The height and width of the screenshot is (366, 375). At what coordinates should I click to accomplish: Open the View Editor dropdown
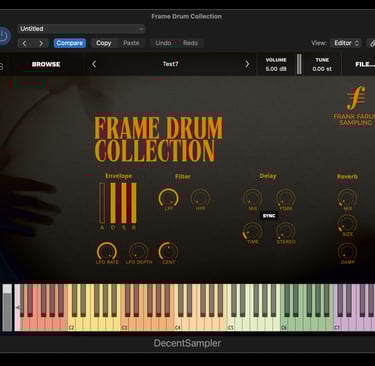tap(346, 43)
